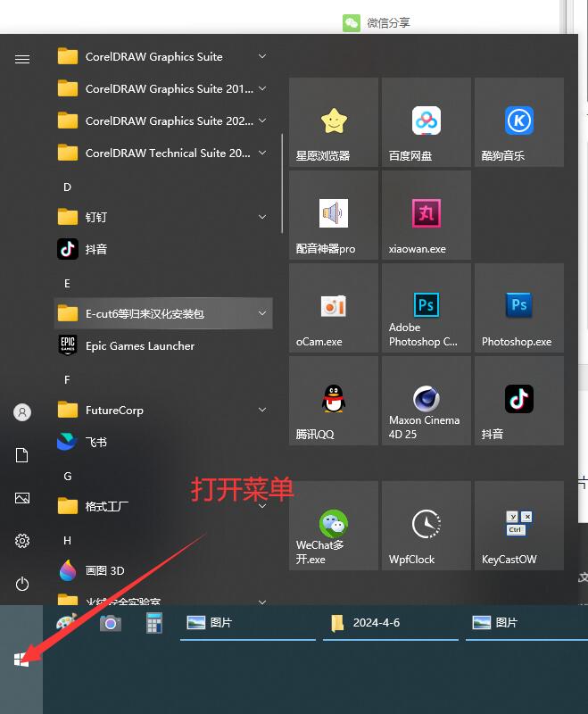Select the E-cut6等归来汉化安装包 folder row
This screenshot has height=714, width=588.
coord(163,313)
